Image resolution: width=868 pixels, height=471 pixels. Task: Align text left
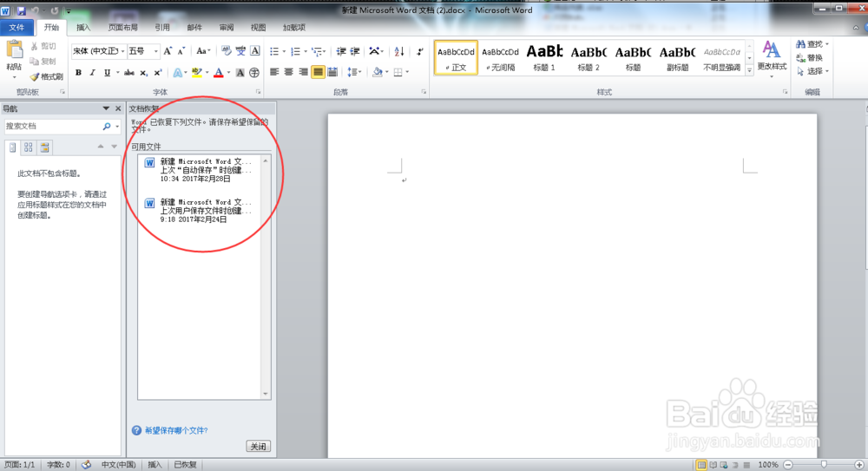point(274,72)
